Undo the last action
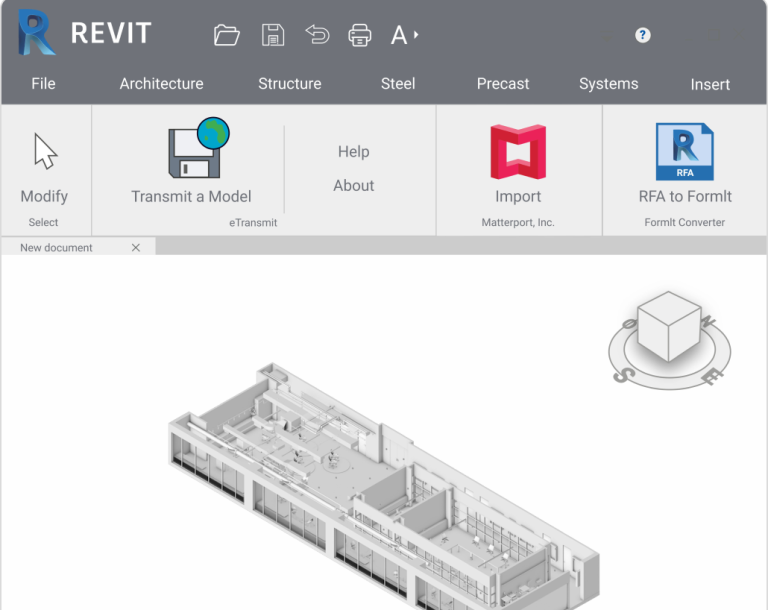Screen dimensions: 768x610 pos(317,35)
